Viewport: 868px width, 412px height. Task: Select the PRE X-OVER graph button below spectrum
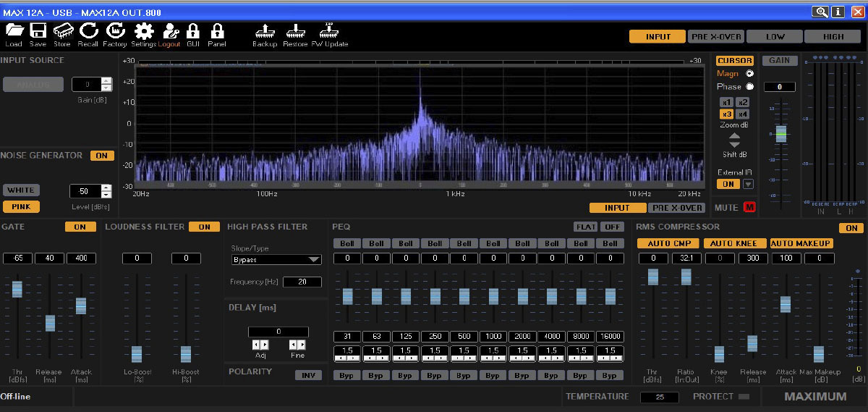676,208
